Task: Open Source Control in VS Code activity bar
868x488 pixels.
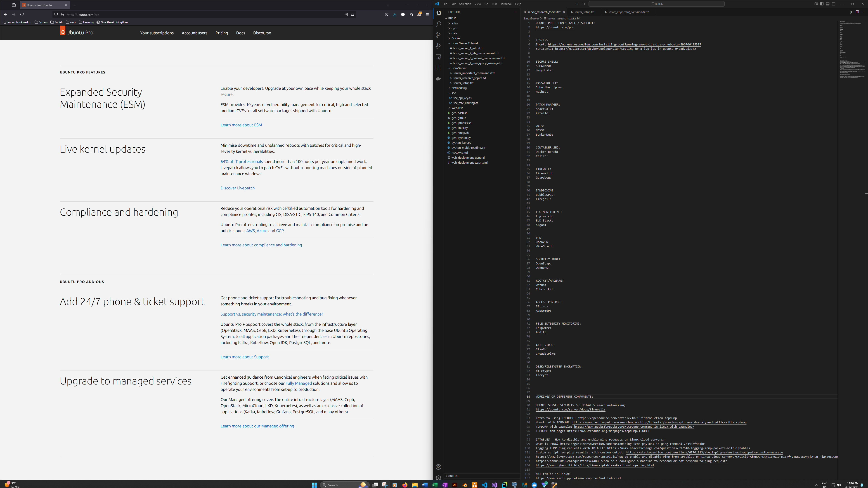Action: point(438,35)
